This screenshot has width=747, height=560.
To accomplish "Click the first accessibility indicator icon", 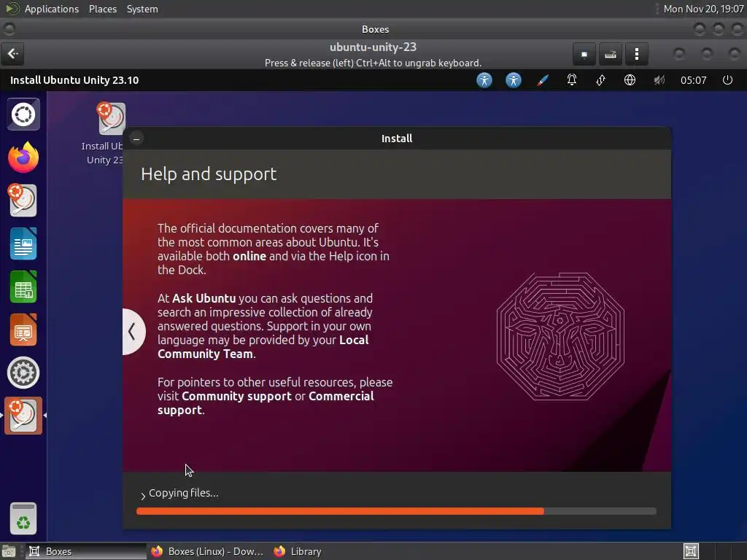I will pyautogui.click(x=484, y=80).
